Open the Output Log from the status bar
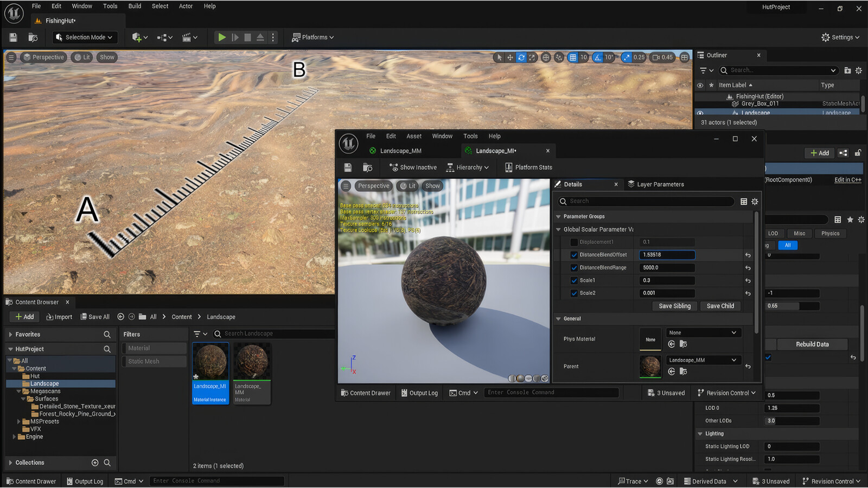The height and width of the screenshot is (488, 868). 85,481
